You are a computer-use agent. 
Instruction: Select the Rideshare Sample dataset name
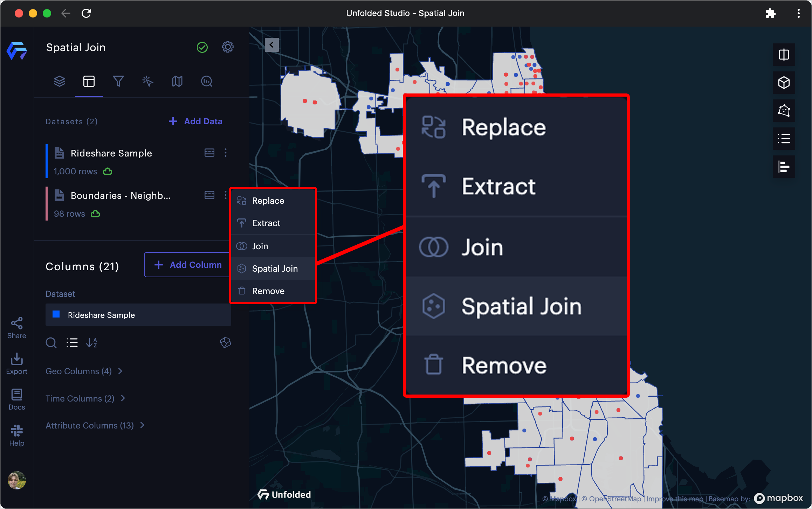click(111, 153)
